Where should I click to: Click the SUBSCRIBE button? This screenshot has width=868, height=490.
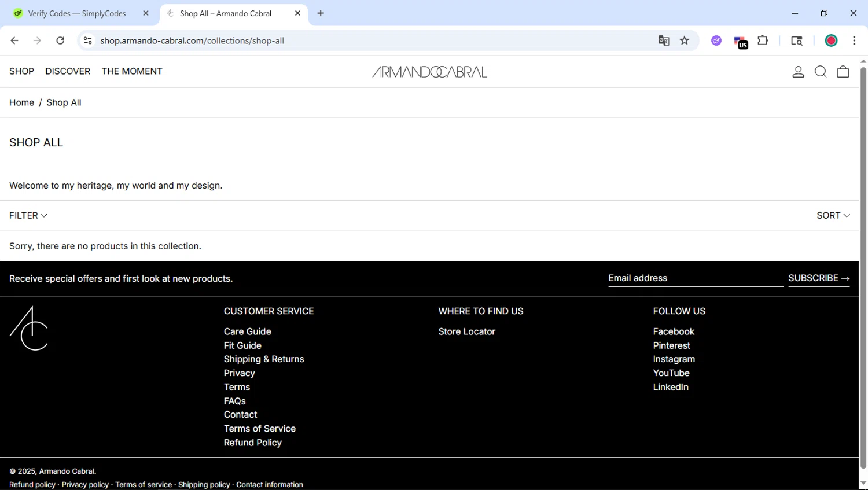(819, 278)
